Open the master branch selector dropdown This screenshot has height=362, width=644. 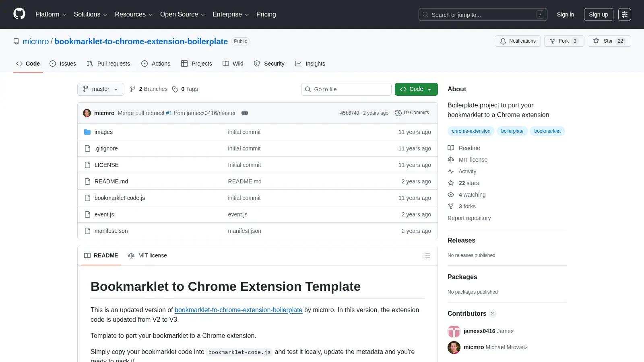point(101,89)
